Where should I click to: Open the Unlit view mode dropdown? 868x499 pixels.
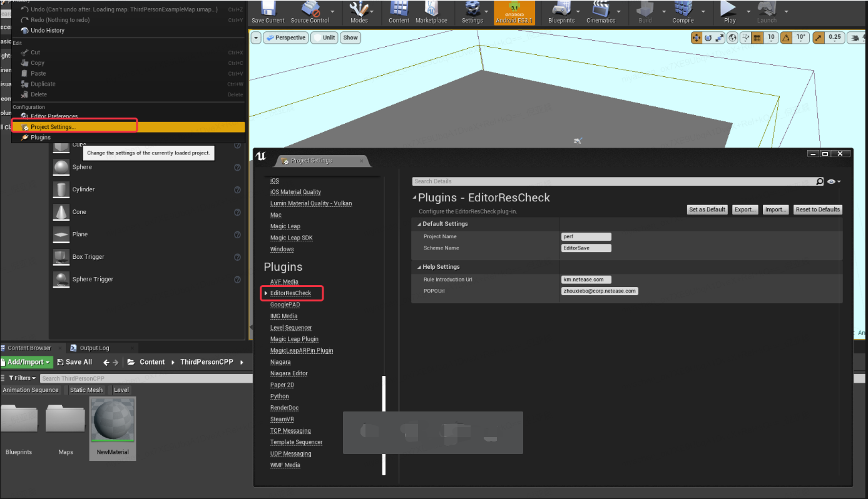pyautogui.click(x=324, y=38)
